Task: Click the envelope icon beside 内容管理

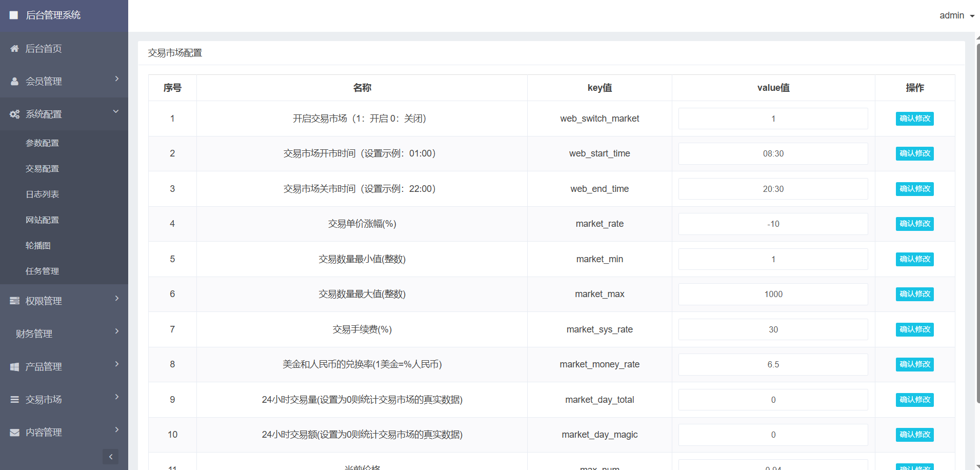Action: [x=14, y=433]
